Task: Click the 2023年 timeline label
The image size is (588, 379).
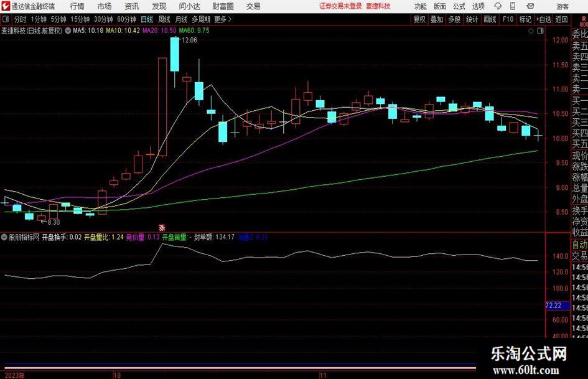Action: click(x=14, y=376)
